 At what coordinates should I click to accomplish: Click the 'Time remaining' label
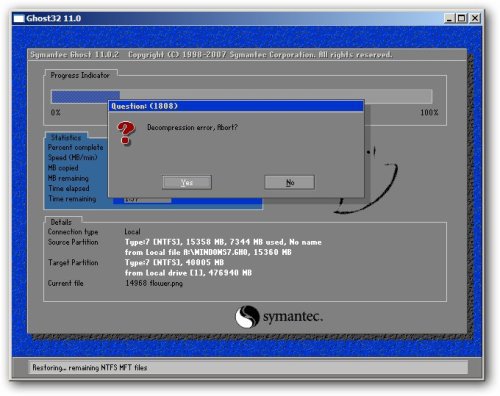point(72,199)
